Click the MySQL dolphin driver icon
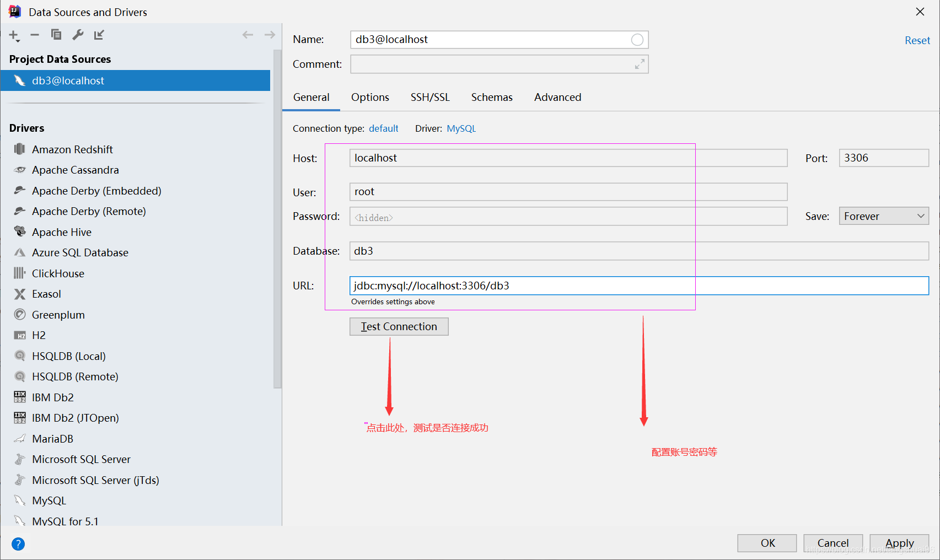 click(x=20, y=500)
